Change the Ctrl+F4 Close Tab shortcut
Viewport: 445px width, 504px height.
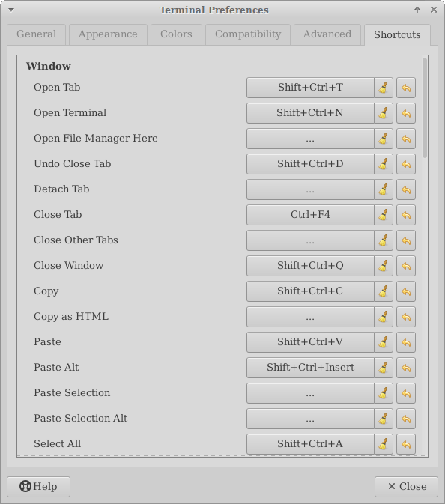(x=310, y=215)
